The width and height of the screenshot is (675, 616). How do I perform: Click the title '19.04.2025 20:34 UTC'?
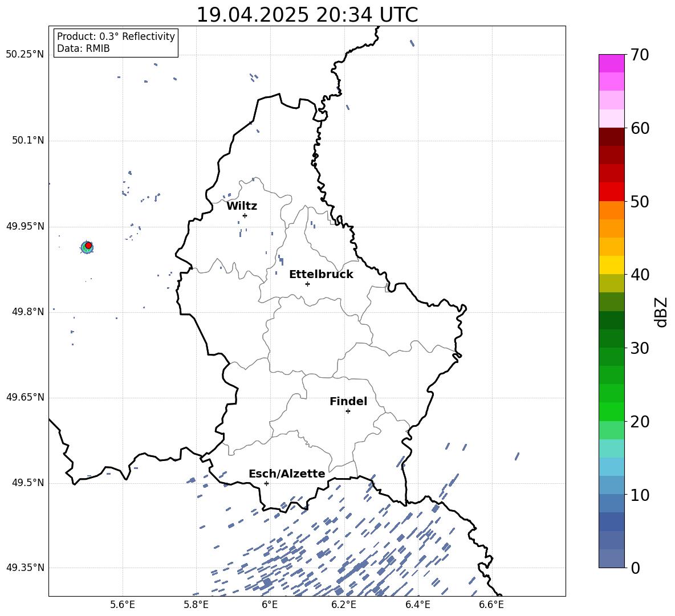click(307, 15)
